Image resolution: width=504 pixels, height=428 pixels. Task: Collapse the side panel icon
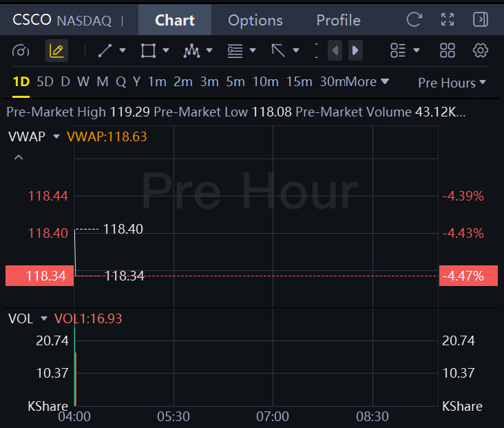pos(481,19)
